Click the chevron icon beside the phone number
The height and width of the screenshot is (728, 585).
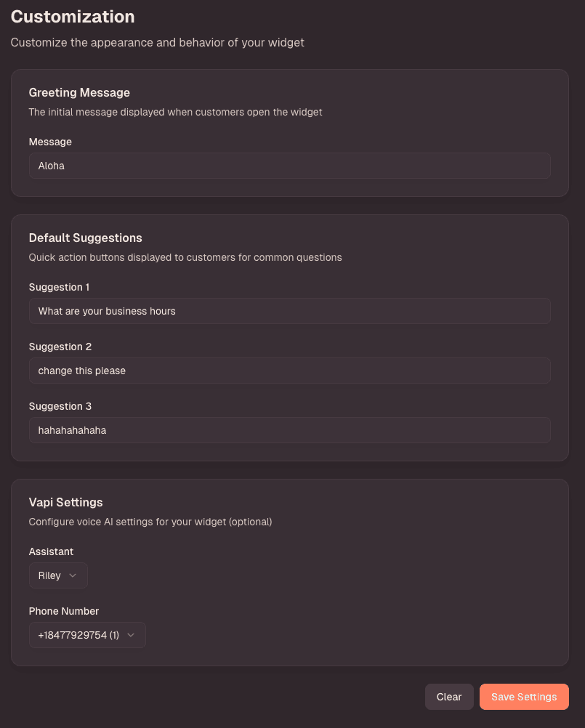point(131,635)
